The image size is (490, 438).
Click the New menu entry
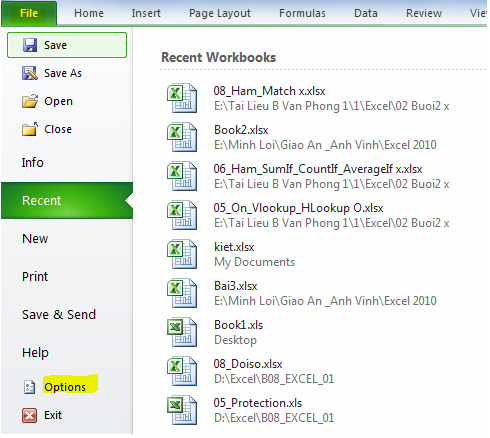(x=35, y=238)
